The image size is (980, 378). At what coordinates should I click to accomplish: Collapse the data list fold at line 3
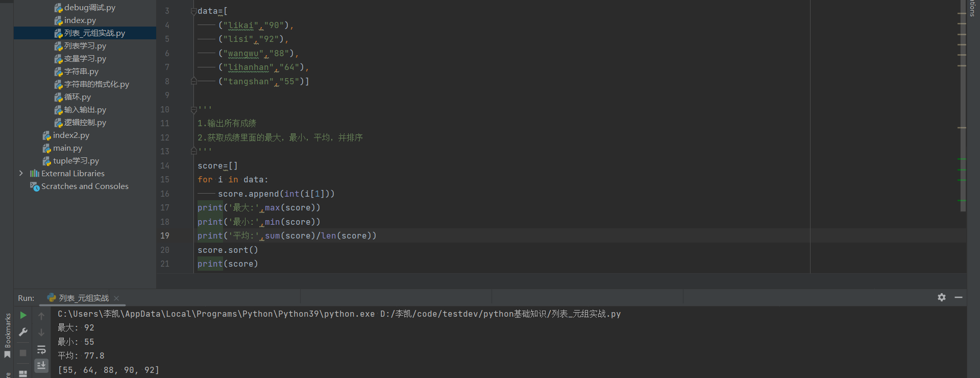(x=193, y=11)
